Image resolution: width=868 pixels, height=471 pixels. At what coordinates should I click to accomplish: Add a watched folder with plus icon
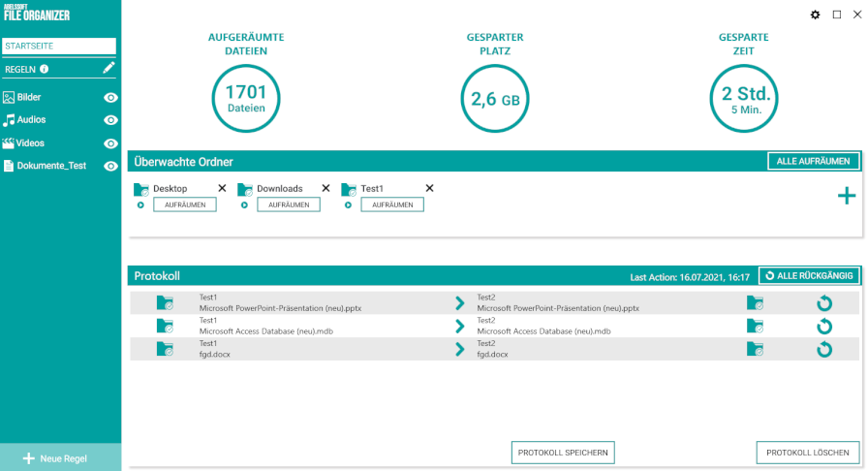click(x=847, y=196)
